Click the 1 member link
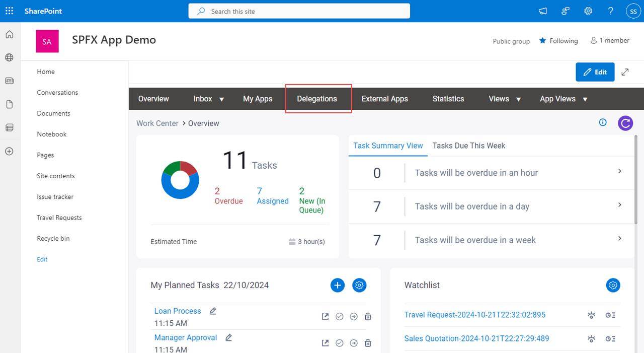 pyautogui.click(x=610, y=41)
